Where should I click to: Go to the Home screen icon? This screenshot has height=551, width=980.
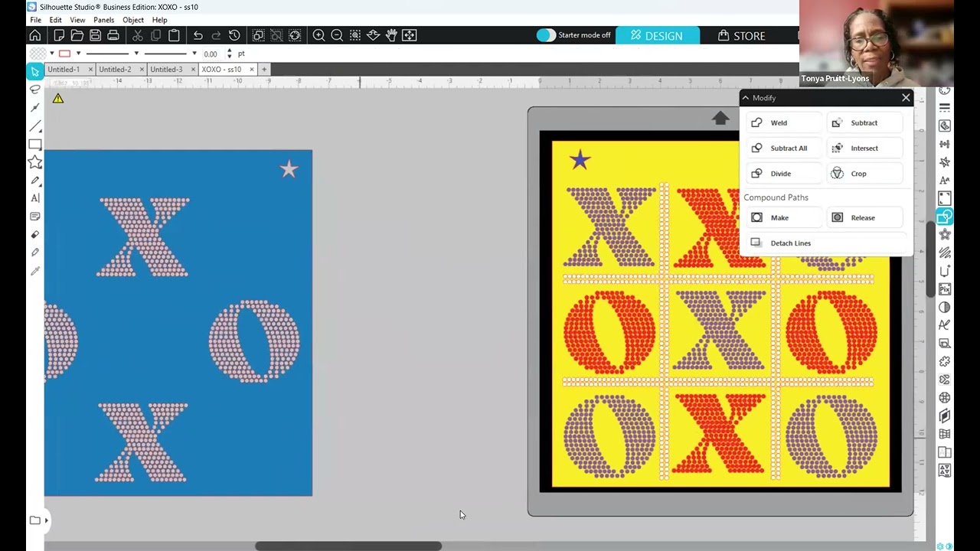click(35, 35)
